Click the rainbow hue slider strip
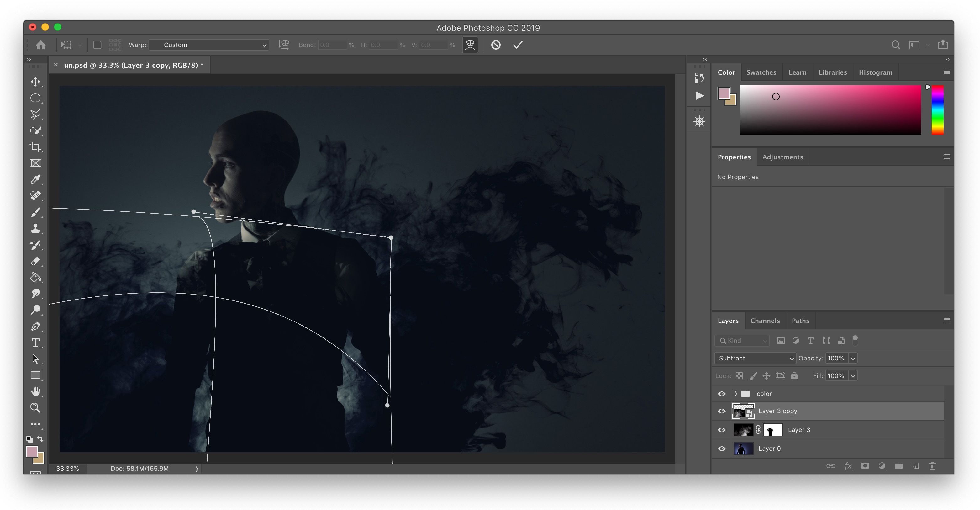The height and width of the screenshot is (510, 980). point(937,110)
